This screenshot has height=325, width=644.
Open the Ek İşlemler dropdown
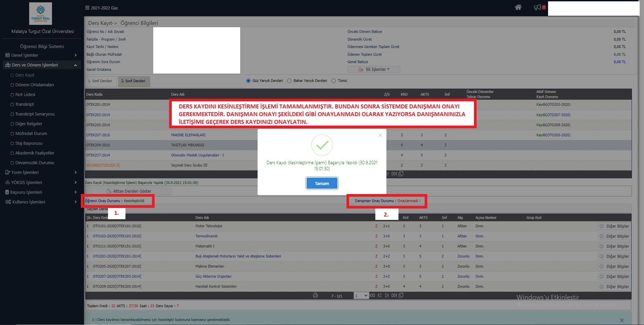point(374,69)
